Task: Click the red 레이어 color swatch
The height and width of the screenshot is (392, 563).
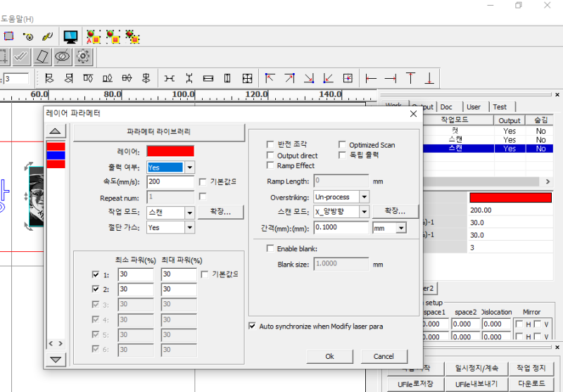Action: tap(170, 151)
